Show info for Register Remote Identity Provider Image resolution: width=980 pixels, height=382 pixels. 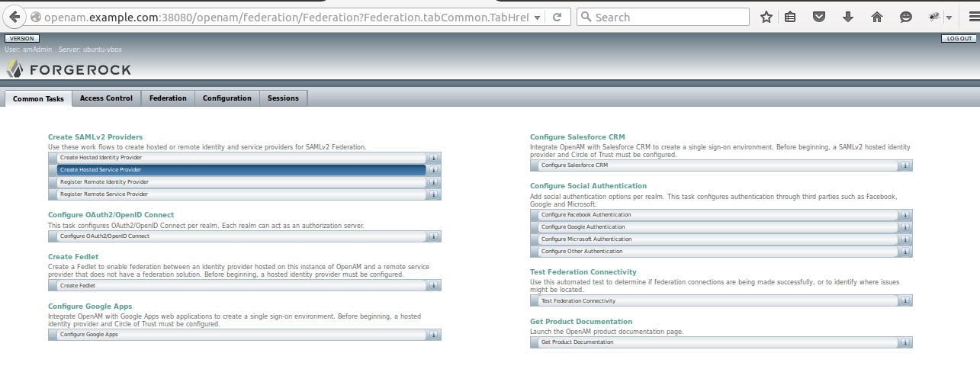coord(434,181)
